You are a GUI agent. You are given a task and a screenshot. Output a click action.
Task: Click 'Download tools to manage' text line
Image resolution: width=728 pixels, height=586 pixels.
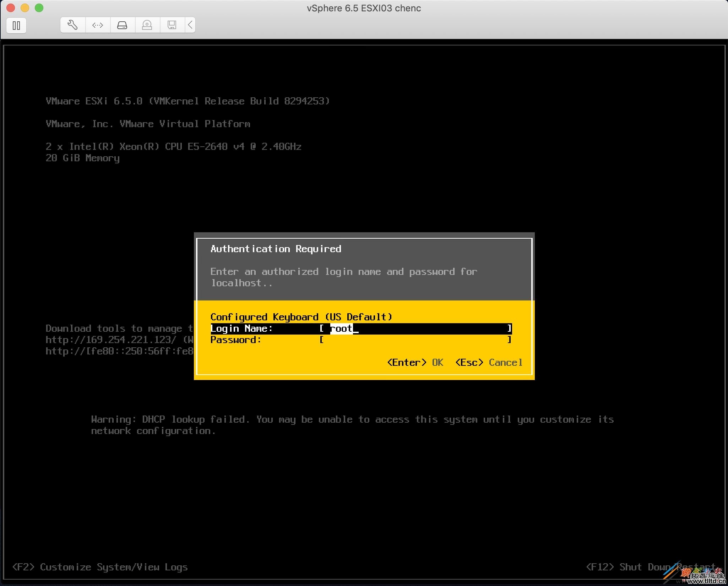tap(120, 329)
